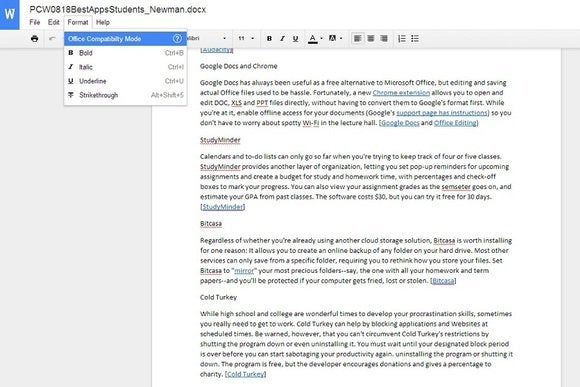Open the bracketed Bitcasa link
This screenshot has height=387, width=580.
tap(443, 281)
